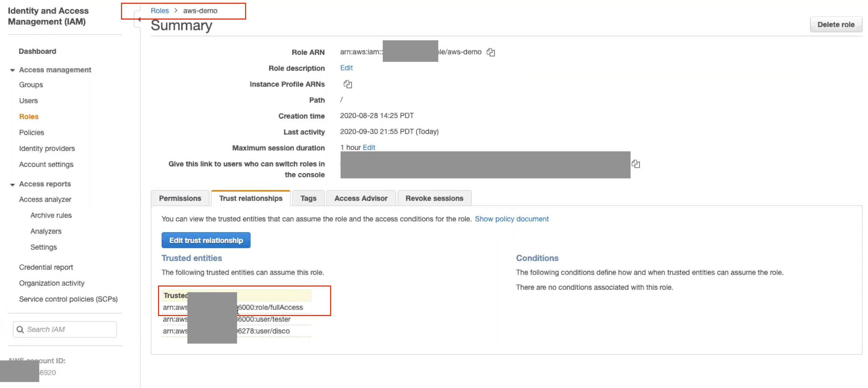Open the Credential report page
The width and height of the screenshot is (868, 388).
click(46, 267)
